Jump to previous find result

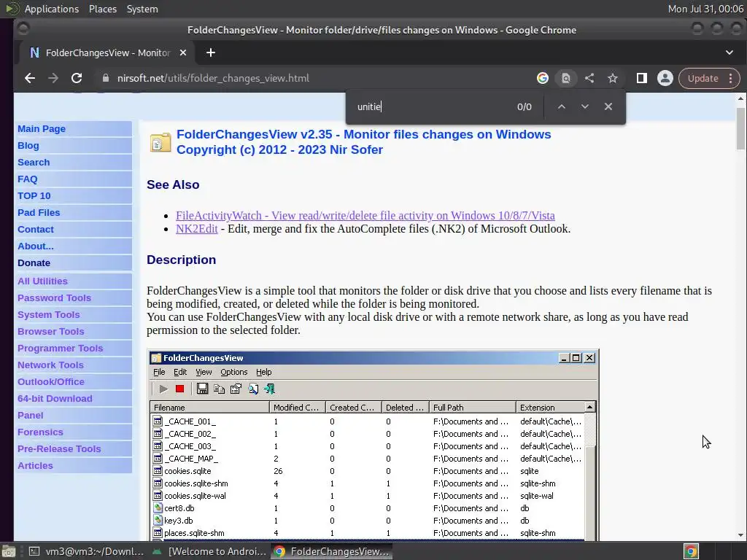click(x=562, y=106)
